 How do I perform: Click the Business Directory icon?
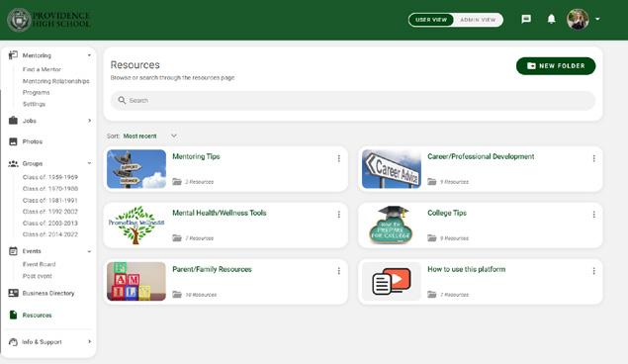pyautogui.click(x=13, y=293)
